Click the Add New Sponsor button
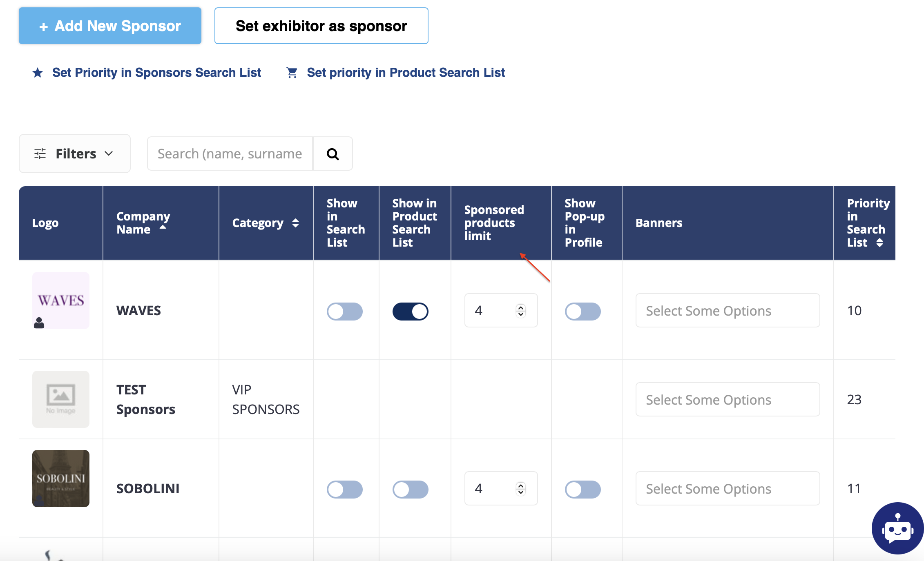Viewport: 924px width, 561px height. [x=110, y=26]
